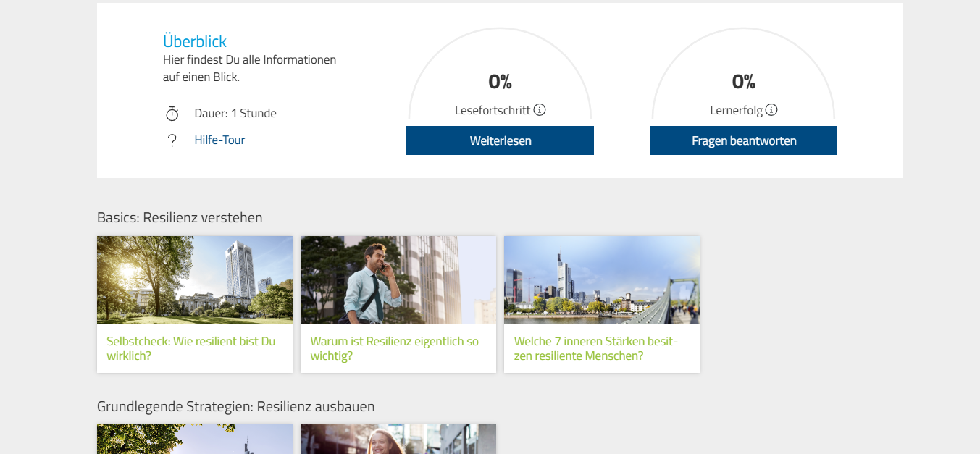
Task: Click the Frankfurt skyline bridge thumbnail
Action: [x=602, y=280]
